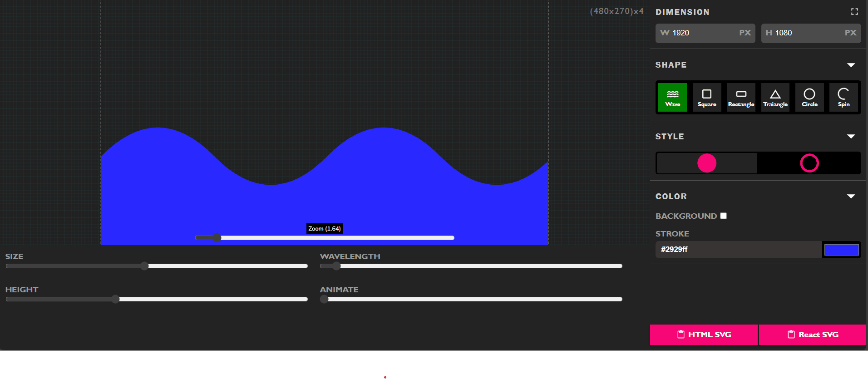Viewport: 868px width, 379px height.
Task: Pick the Traiangle shape
Action: (x=775, y=97)
